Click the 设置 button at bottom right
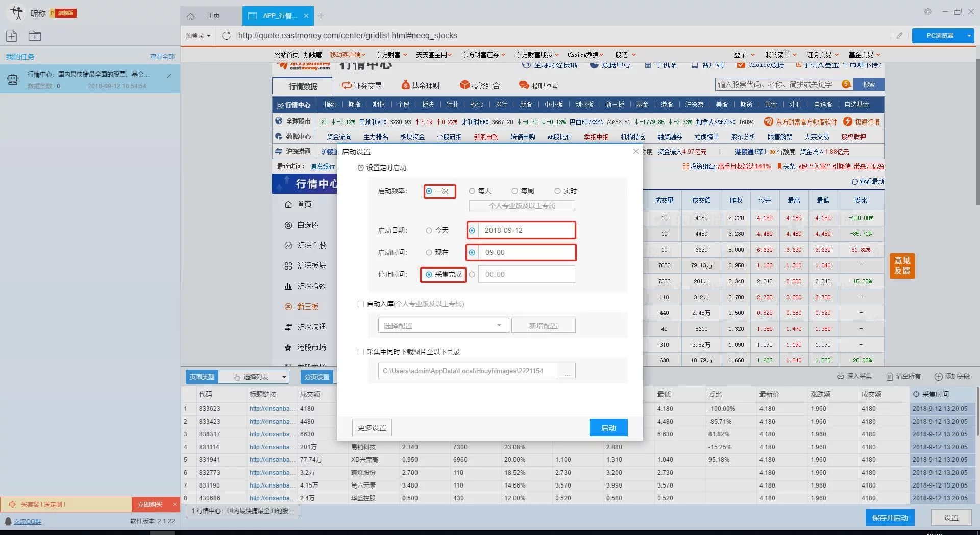Image resolution: width=980 pixels, height=535 pixels. coord(951,518)
